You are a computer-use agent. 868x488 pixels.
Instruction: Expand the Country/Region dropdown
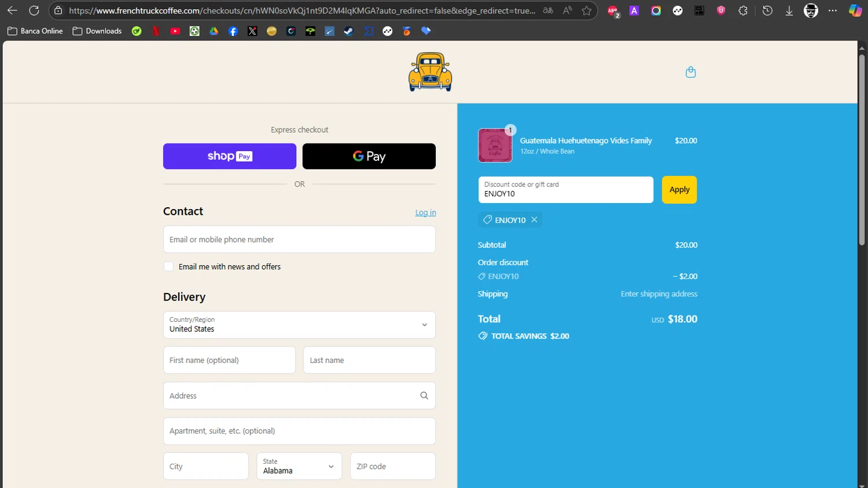[299, 325]
